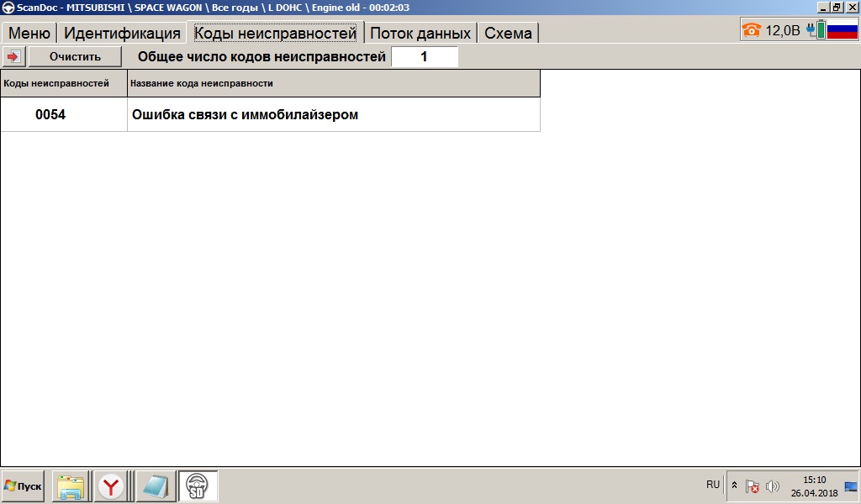The width and height of the screenshot is (861, 504).
Task: Click the RU language indicator
Action: click(x=713, y=484)
